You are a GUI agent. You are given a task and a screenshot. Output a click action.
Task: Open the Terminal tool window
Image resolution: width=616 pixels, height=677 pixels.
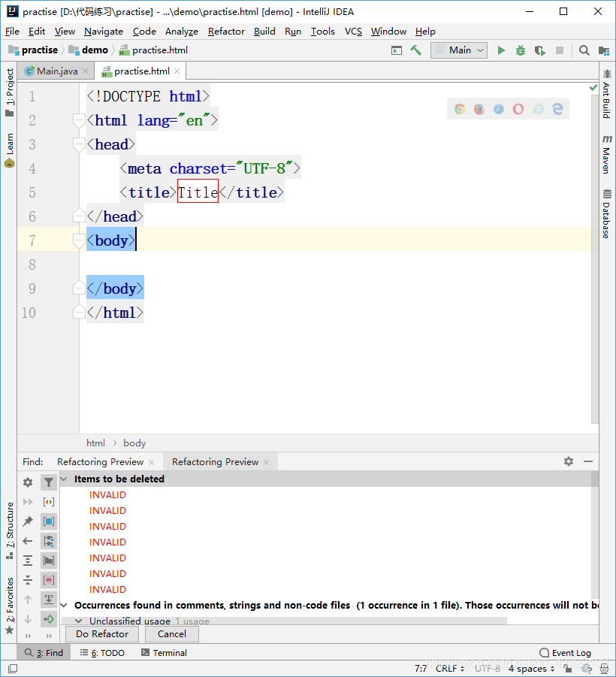pos(164,653)
